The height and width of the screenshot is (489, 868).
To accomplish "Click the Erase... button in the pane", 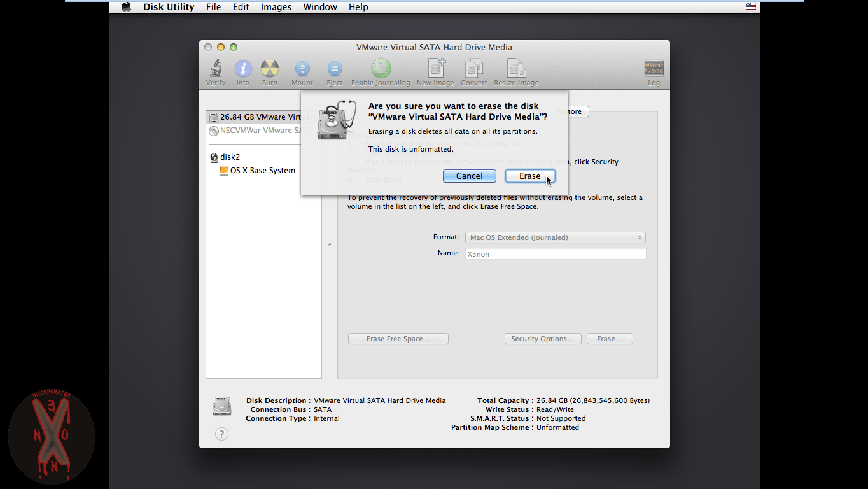I will (610, 339).
